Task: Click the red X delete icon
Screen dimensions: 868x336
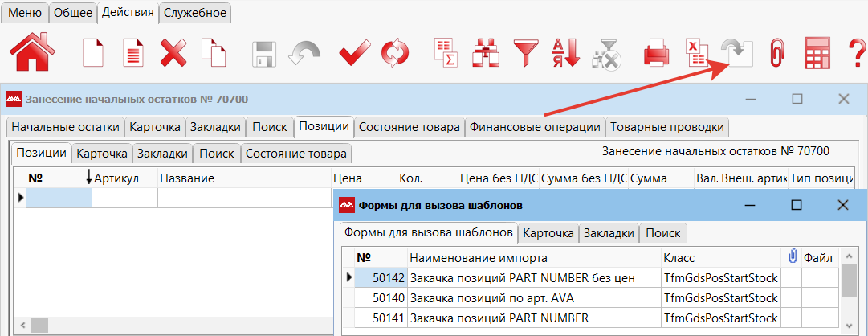Action: (x=173, y=54)
